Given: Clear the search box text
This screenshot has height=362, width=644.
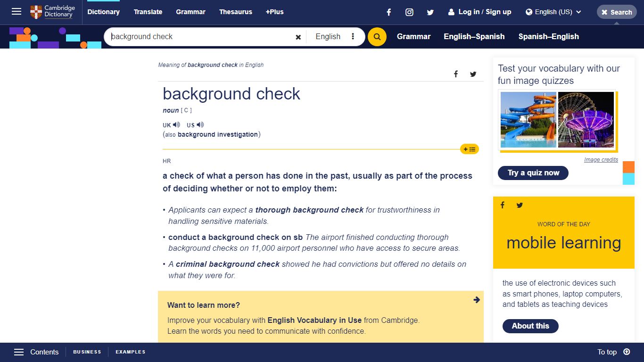Looking at the screenshot, I should point(298,37).
